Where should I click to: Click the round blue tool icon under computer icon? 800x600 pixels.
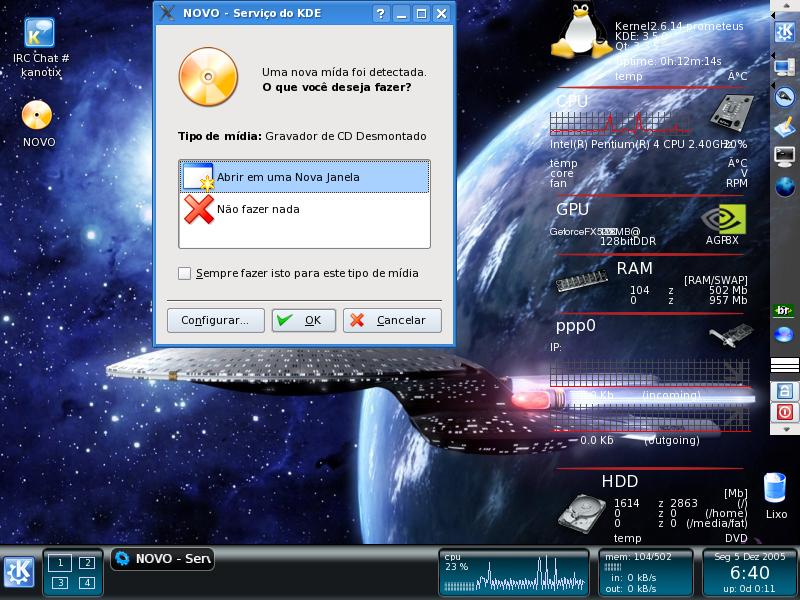click(x=784, y=96)
